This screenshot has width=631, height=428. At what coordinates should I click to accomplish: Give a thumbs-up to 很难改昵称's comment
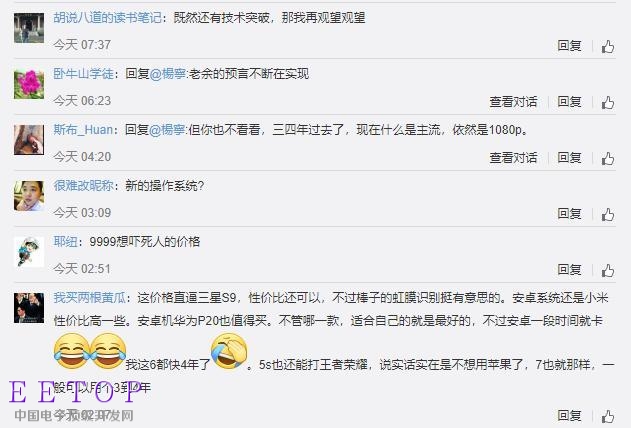(608, 214)
